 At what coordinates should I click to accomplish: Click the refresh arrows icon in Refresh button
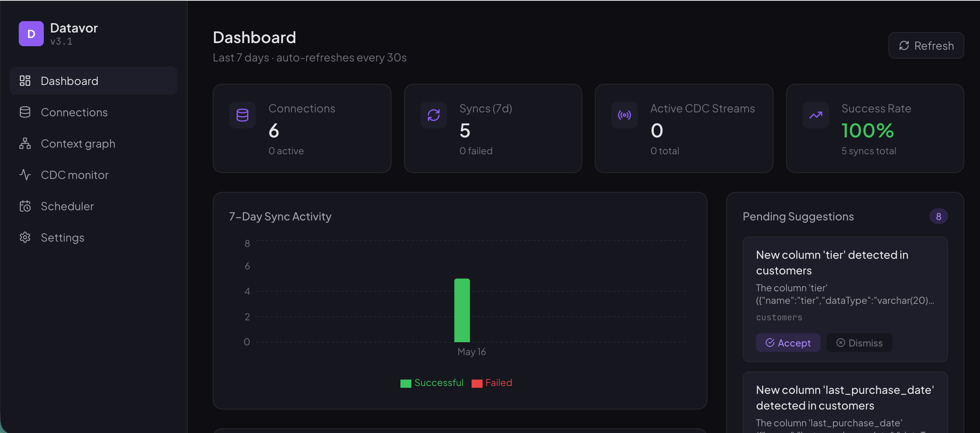[x=904, y=46]
